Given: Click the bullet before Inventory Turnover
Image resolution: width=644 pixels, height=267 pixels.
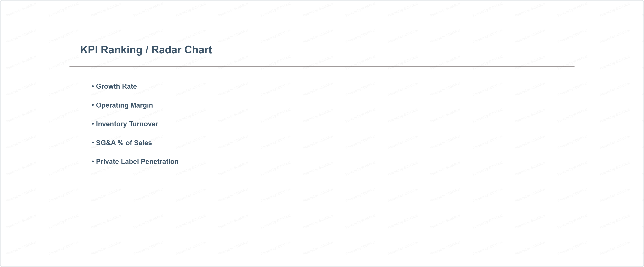Looking at the screenshot, I should coord(93,124).
